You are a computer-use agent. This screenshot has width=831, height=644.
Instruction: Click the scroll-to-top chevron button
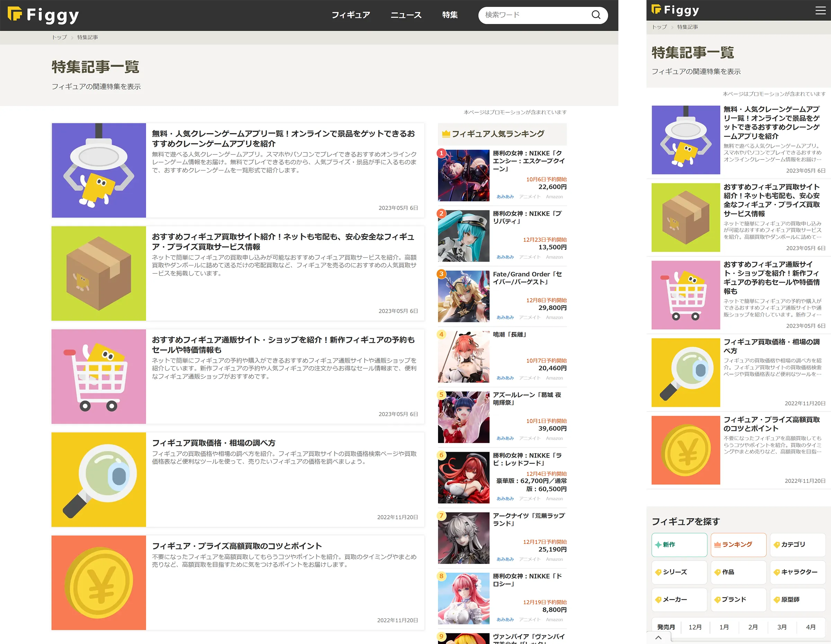658,637
